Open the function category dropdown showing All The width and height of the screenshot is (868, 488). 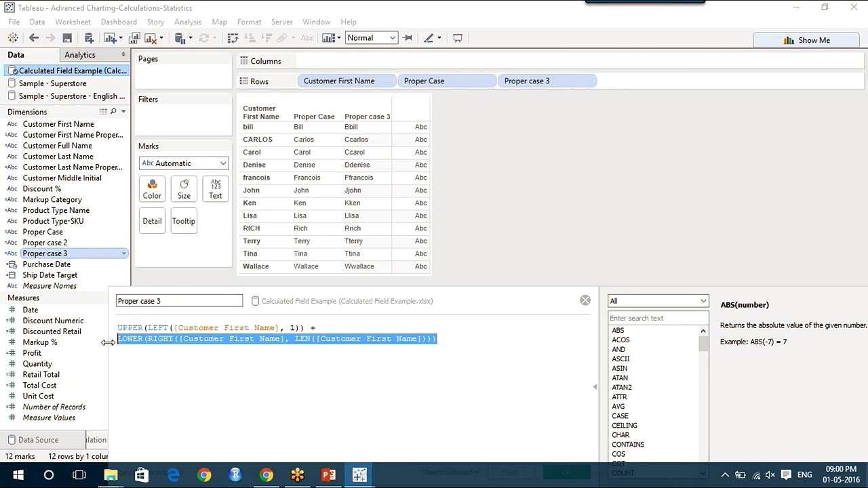[x=658, y=301]
